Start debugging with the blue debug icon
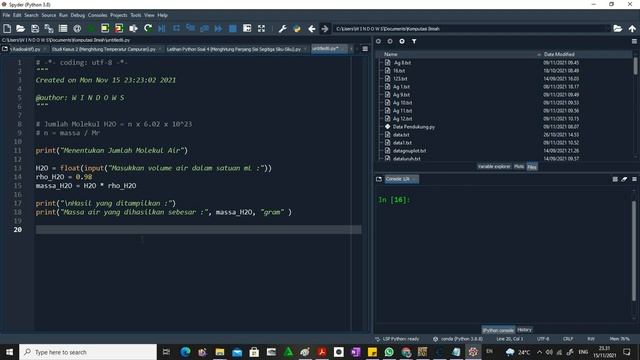This screenshot has height=360, width=640. pyautogui.click(x=162, y=29)
